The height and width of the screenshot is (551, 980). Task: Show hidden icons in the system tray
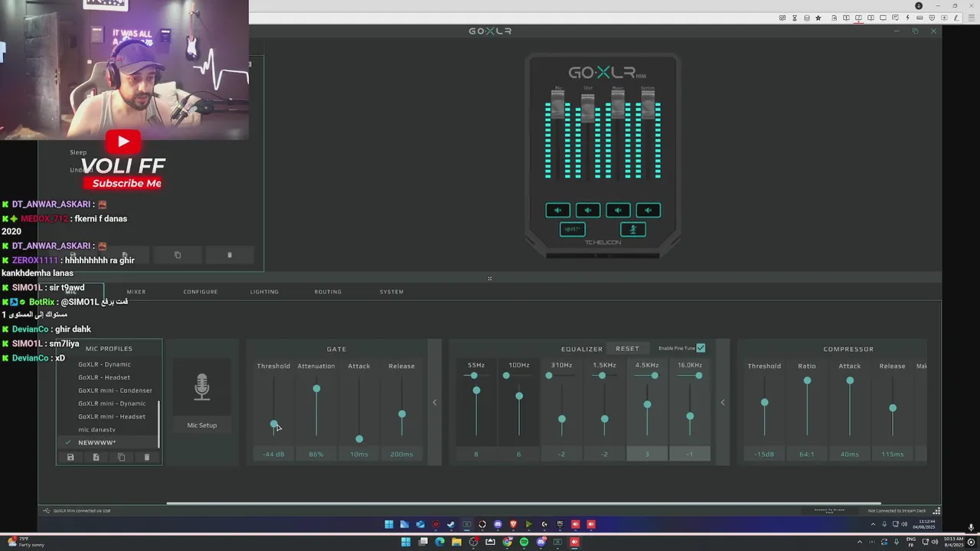tap(860, 542)
